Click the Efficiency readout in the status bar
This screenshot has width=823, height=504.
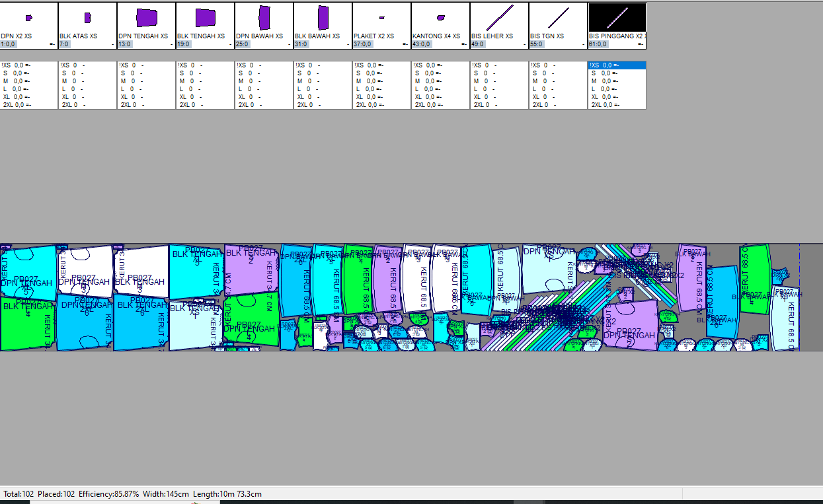pyautogui.click(x=108, y=494)
